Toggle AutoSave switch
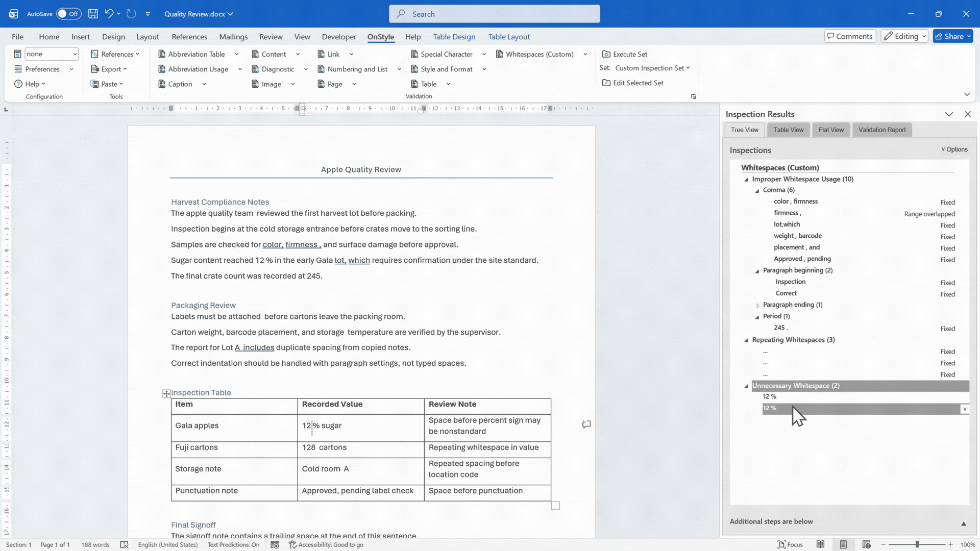Image resolution: width=980 pixels, height=551 pixels. click(x=68, y=14)
